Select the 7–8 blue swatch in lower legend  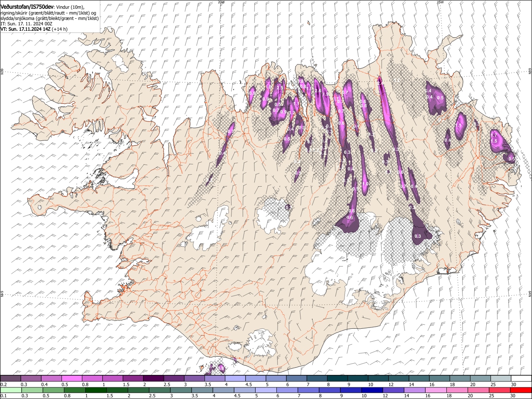click(x=308, y=390)
